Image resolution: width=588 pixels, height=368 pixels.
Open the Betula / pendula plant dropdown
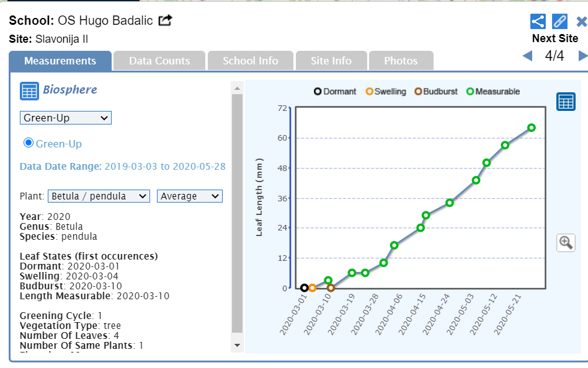pyautogui.click(x=99, y=196)
